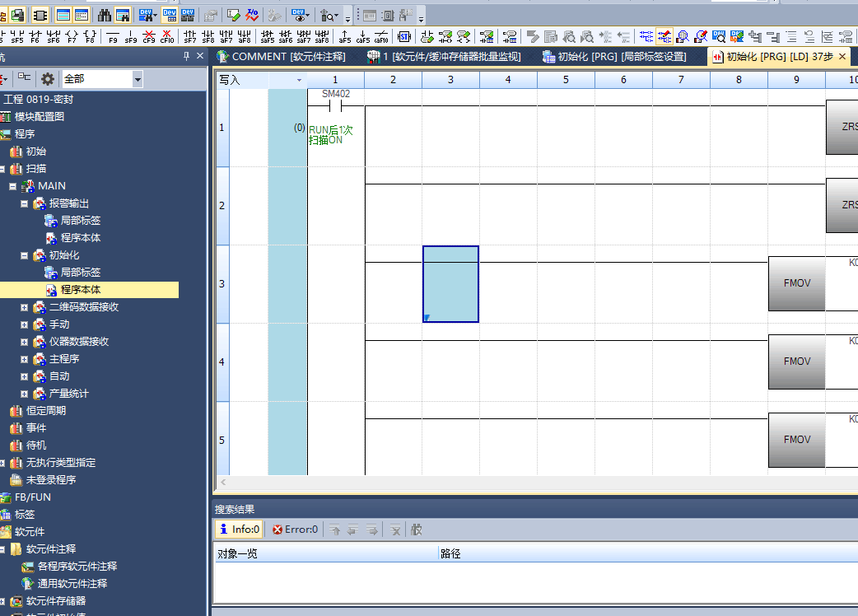The height and width of the screenshot is (616, 858).
Task: Select the 恒定周期 tree item
Action: pos(45,411)
